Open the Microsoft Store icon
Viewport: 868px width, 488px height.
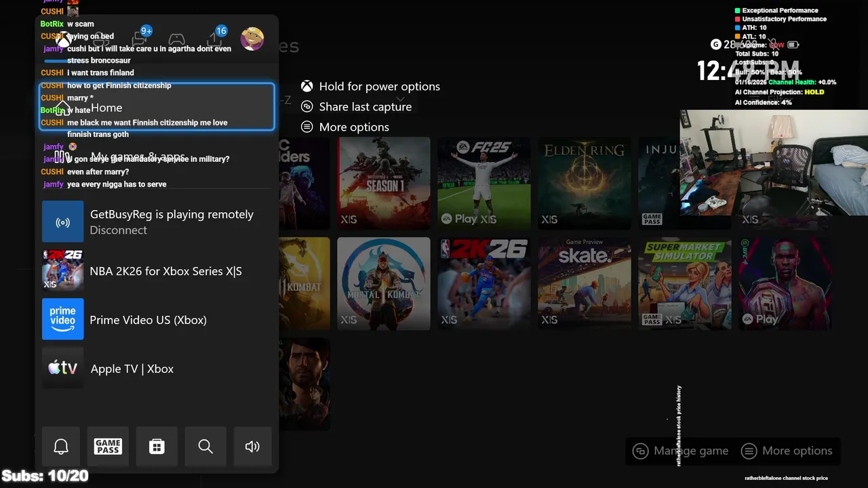[x=157, y=446]
